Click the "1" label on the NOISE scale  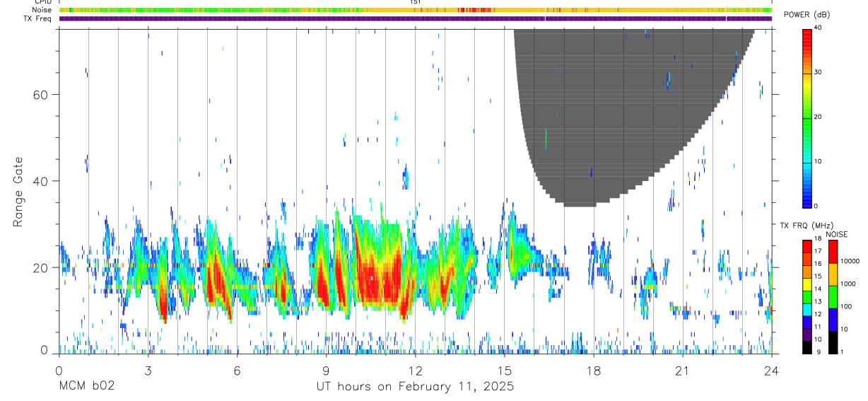pos(842,351)
